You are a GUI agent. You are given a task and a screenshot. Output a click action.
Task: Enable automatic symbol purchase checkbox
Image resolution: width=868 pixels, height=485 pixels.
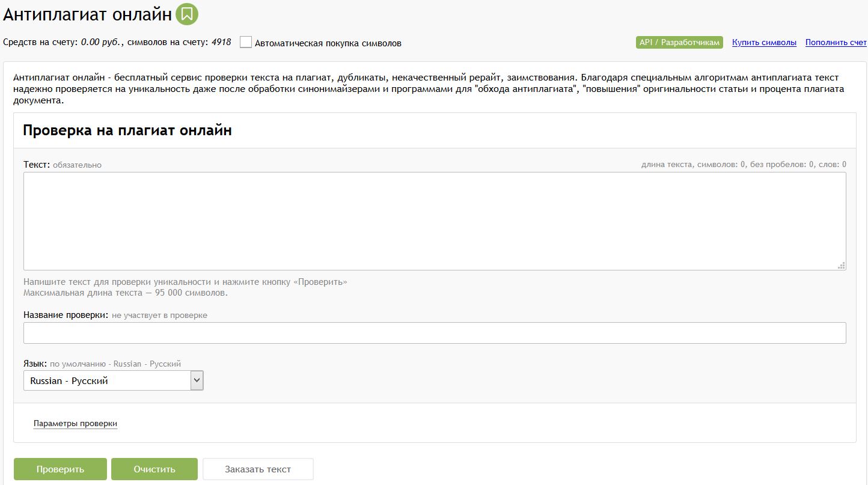(245, 42)
